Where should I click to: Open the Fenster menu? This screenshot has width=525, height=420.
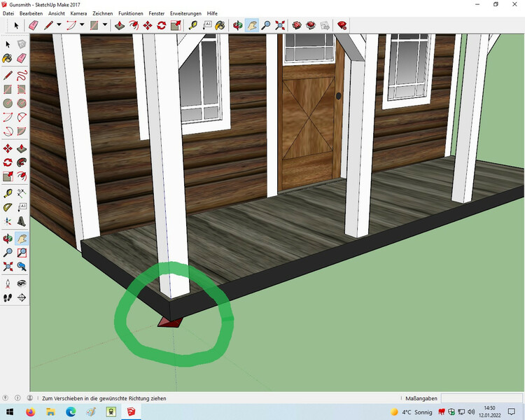click(x=157, y=13)
